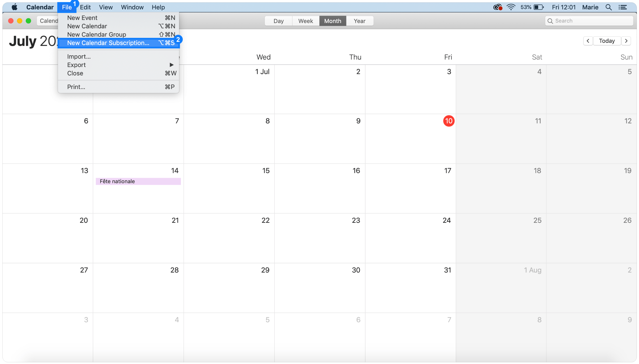This screenshot has height=364, width=639.
Task: Choose New Calendar Group menu item
Action: click(118, 34)
